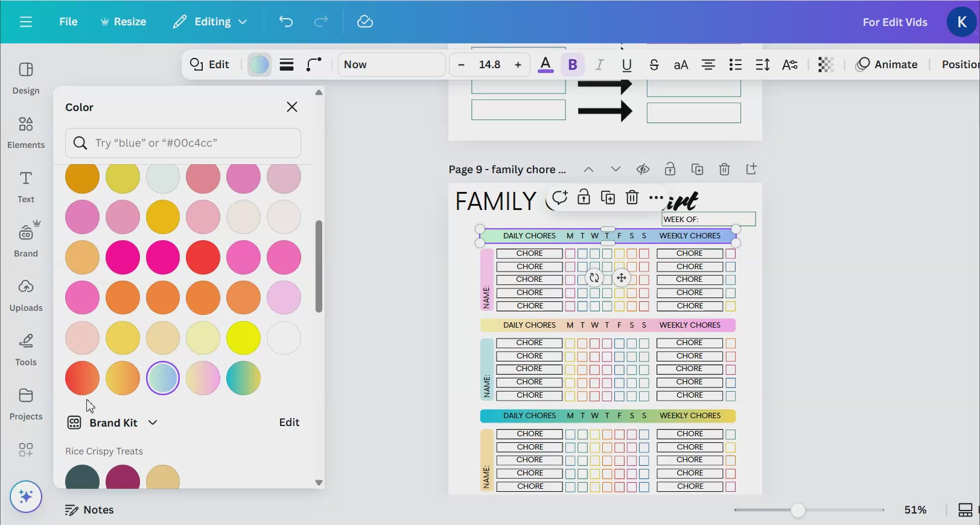Image resolution: width=980 pixels, height=525 pixels.
Task: Click the Animate button
Action: [886, 65]
